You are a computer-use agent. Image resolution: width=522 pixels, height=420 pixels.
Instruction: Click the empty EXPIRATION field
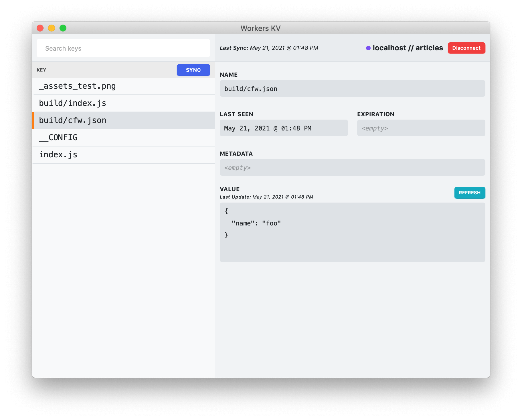point(421,128)
